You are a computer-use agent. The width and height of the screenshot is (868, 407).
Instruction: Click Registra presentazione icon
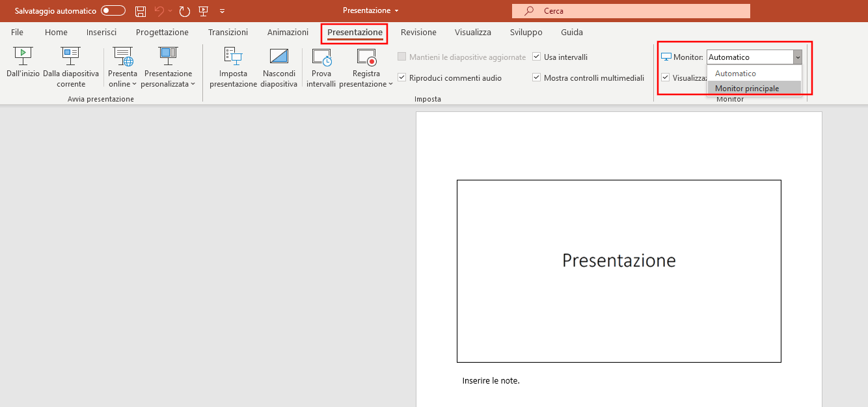pyautogui.click(x=366, y=56)
